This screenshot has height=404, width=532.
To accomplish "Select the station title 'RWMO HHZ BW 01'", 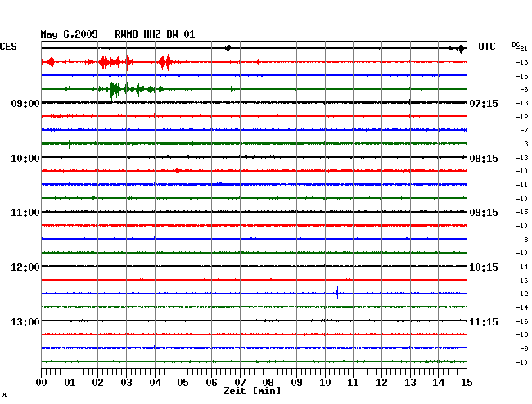I will point(155,34).
